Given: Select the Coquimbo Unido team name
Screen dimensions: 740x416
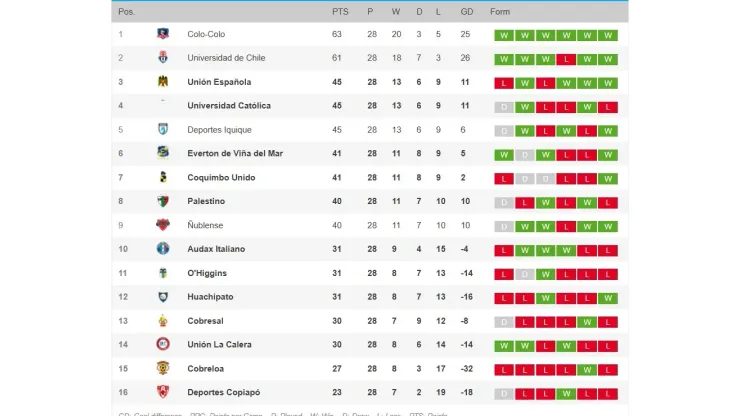Looking at the screenshot, I should pyautogui.click(x=221, y=178).
